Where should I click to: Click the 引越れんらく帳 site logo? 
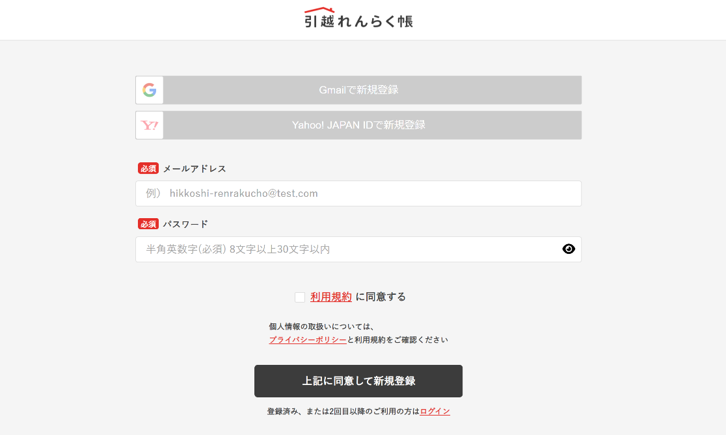pyautogui.click(x=359, y=20)
